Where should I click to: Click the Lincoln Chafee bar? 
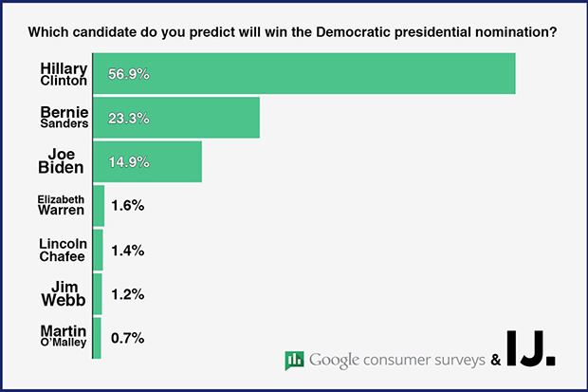97,250
